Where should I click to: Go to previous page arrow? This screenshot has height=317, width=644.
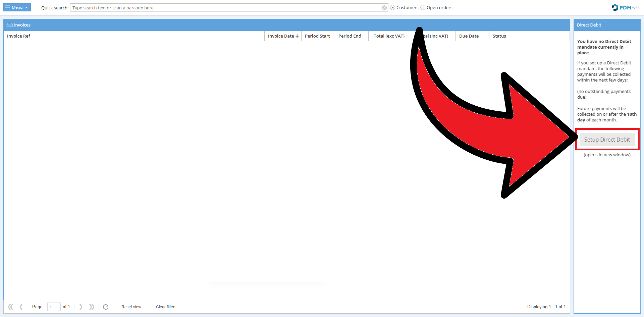21,307
